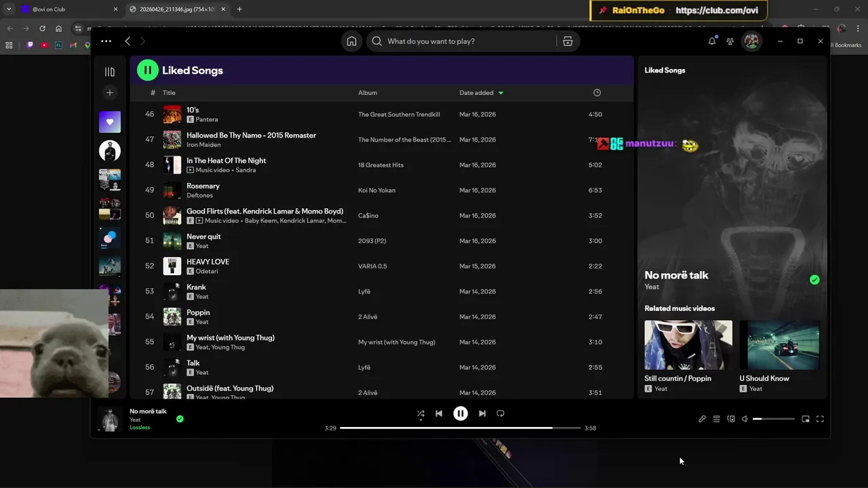Seek in the song progress bar
The image size is (868, 488).
click(x=460, y=428)
